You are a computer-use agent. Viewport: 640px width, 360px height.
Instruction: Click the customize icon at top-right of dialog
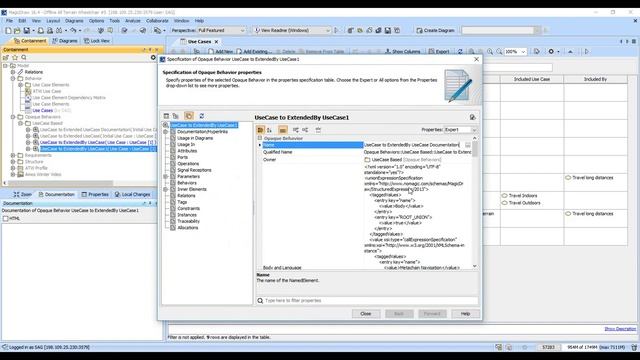coord(472,118)
